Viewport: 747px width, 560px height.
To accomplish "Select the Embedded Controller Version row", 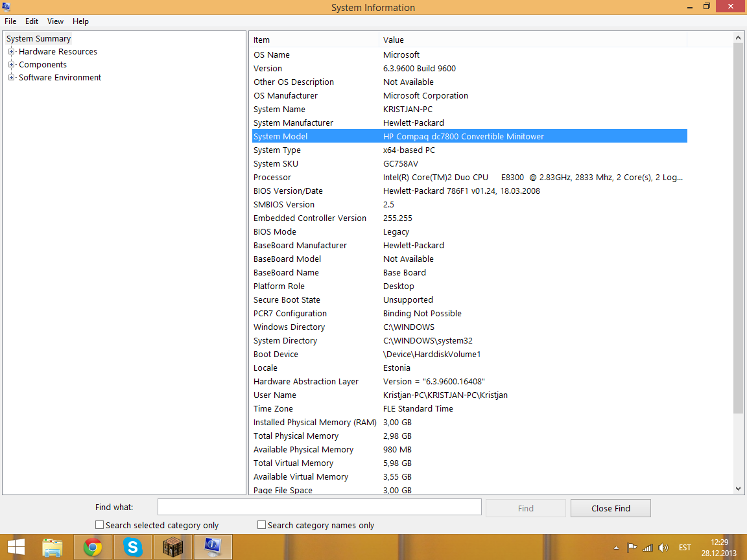I will point(469,218).
